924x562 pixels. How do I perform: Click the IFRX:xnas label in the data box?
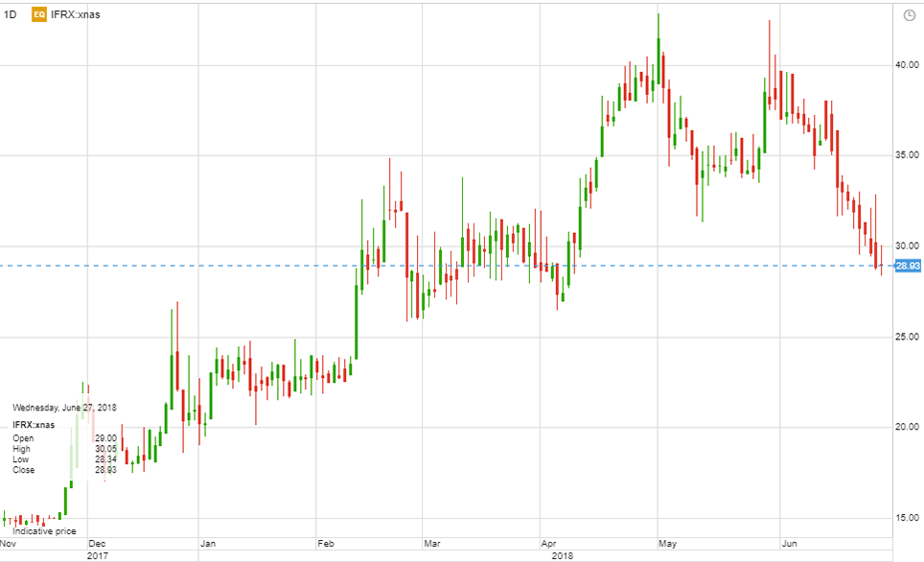[x=34, y=425]
